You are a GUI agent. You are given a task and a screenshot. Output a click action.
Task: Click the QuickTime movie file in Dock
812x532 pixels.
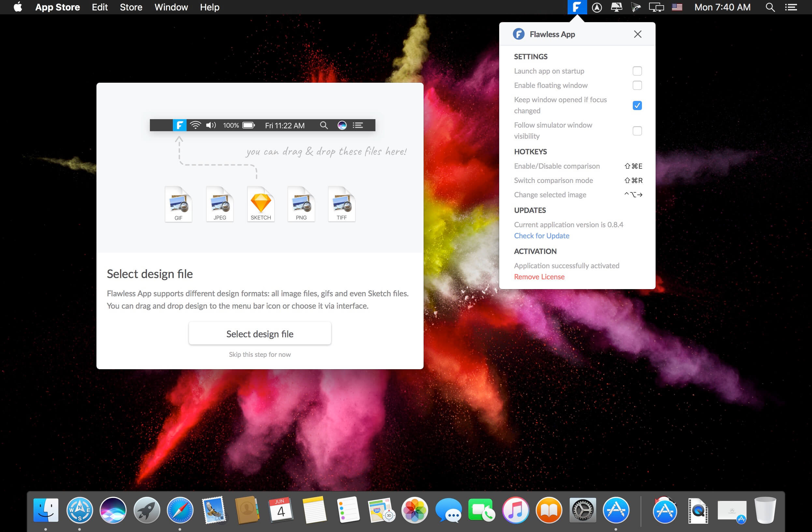698,511
